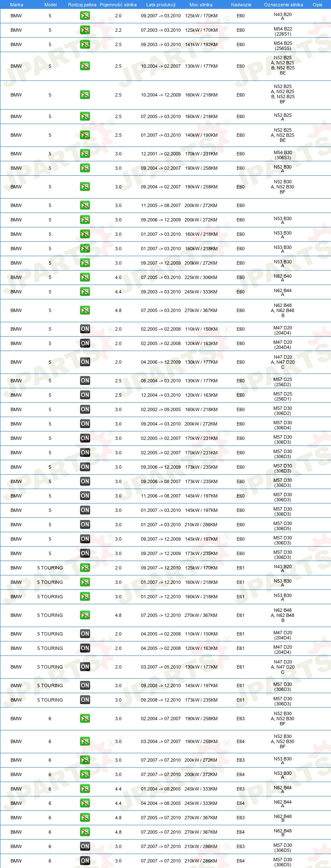Click petrol icon in the 2.2 M54 B22 row
Screen dimensions: 331x868
[x=85, y=30]
